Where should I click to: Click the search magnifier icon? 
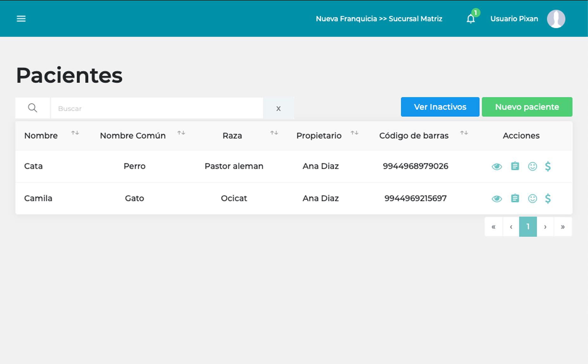[x=32, y=108]
